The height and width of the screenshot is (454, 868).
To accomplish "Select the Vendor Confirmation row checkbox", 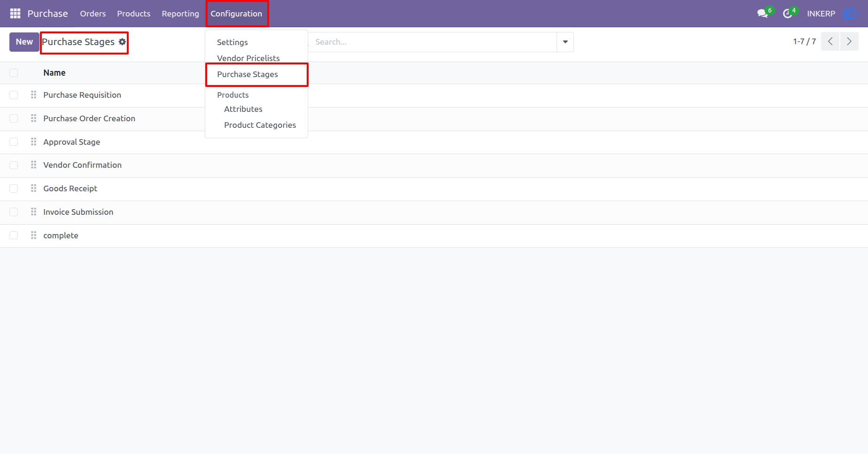I will click(14, 165).
